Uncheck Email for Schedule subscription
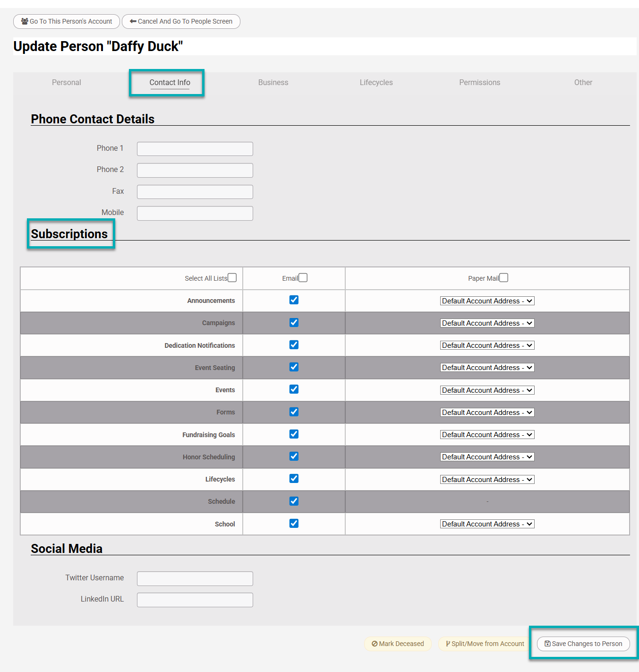The height and width of the screenshot is (672, 639). [294, 501]
